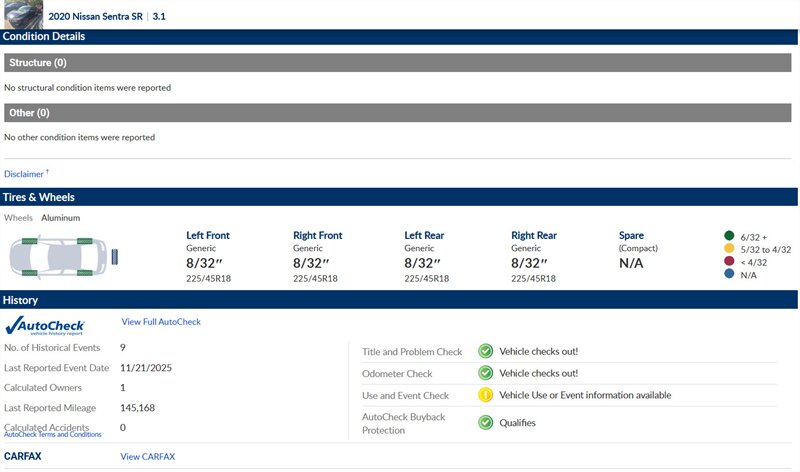Click green checkmark beside AutoCheck Buyback Protection
The height and width of the screenshot is (472, 800).
point(485,422)
